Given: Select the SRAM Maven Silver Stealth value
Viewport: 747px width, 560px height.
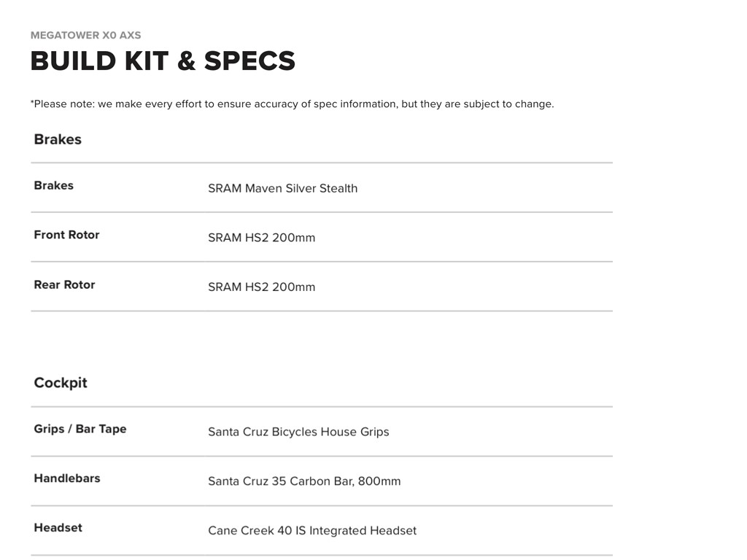Looking at the screenshot, I should click(x=282, y=188).
